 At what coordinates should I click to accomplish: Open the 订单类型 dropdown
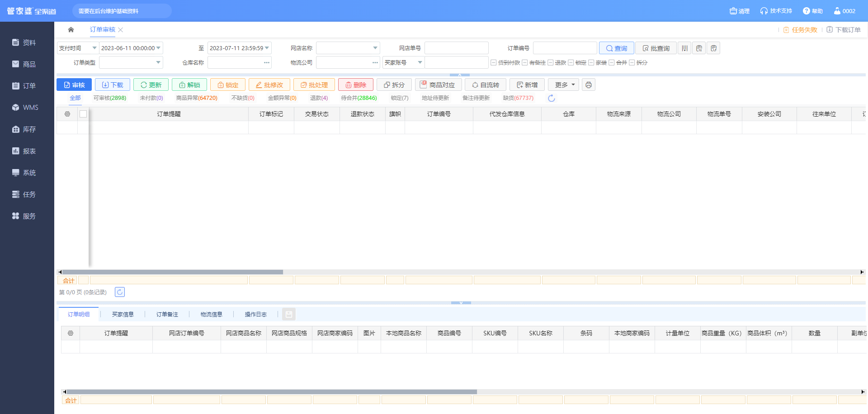click(131, 62)
